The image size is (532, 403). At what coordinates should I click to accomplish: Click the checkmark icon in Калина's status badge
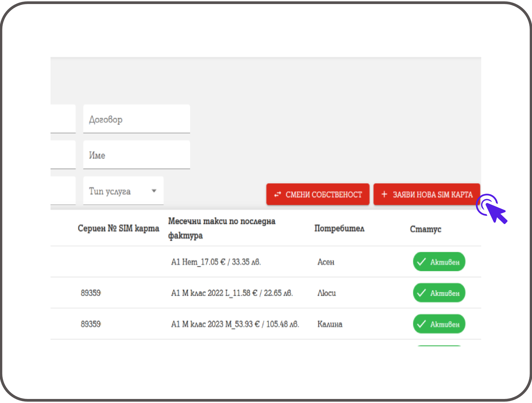click(421, 324)
